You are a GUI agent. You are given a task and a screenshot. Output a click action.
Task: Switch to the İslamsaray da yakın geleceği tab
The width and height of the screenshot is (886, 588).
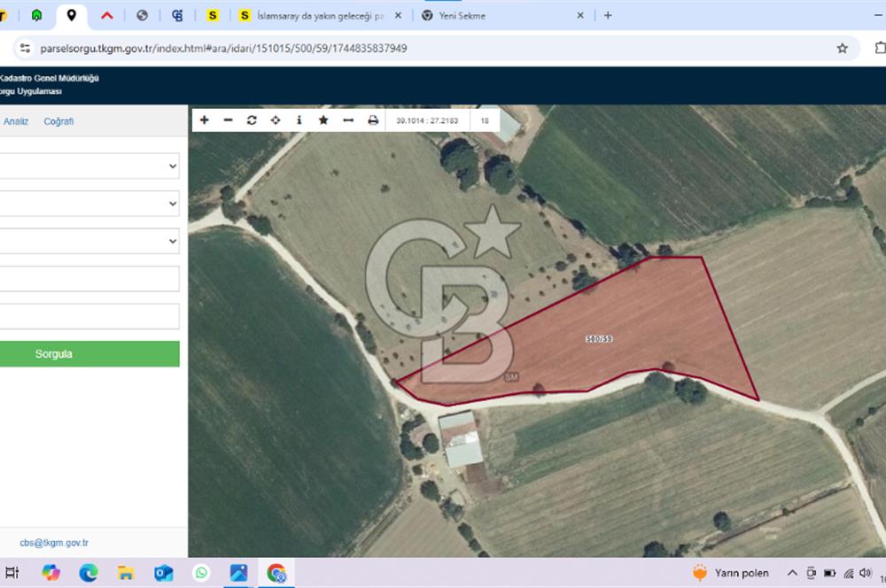click(321, 16)
